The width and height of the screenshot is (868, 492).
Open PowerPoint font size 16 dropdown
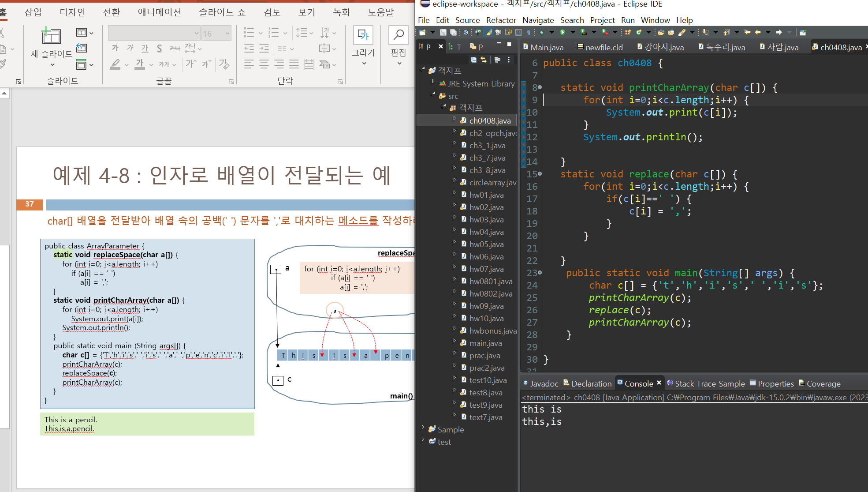(x=227, y=33)
